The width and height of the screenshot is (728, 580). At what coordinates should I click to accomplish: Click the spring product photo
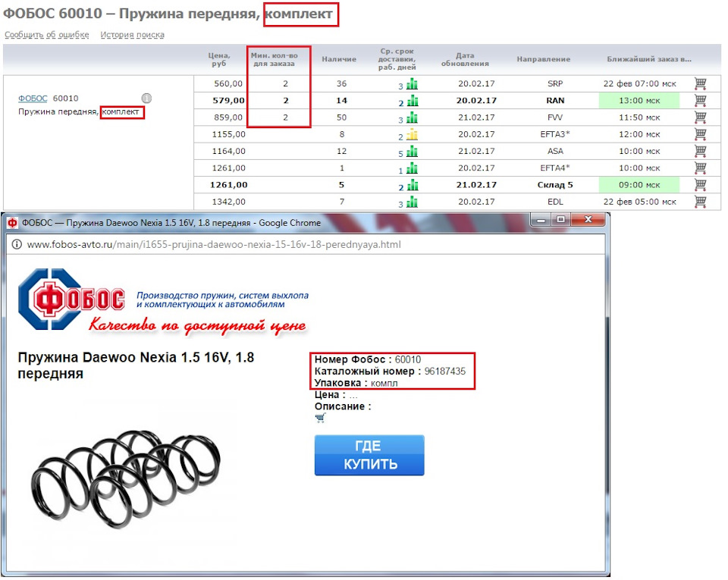(127, 480)
